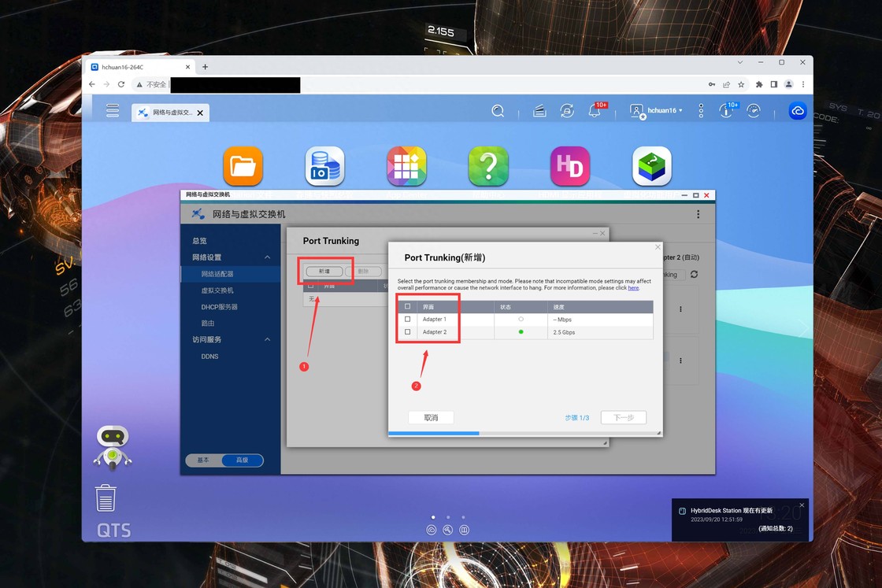Viewport: 882px width, 588px height.
Task: Open the notifications bell icon
Action: coord(595,112)
